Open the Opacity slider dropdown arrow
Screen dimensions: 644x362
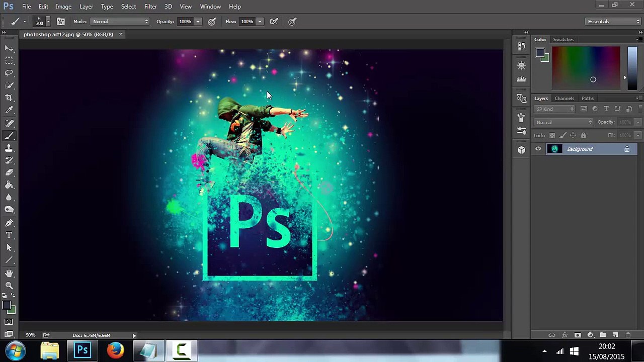[x=198, y=21]
